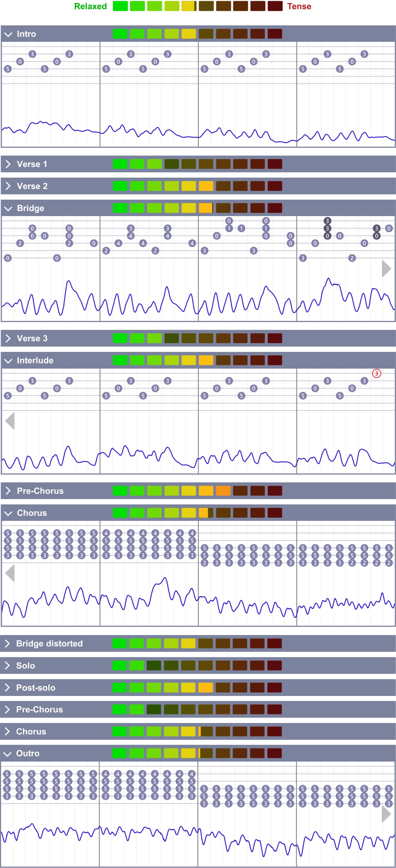Collapse the Outro section chevron
The height and width of the screenshot is (868, 396).
(x=8, y=754)
